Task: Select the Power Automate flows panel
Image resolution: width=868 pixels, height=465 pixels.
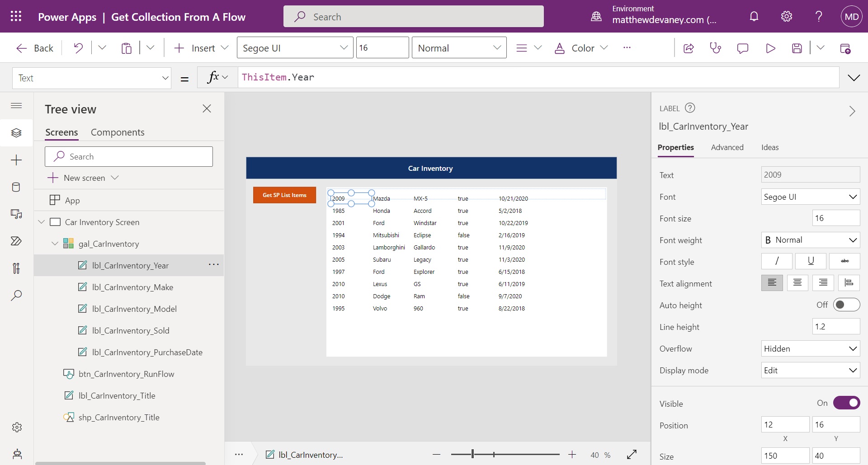Action: (x=16, y=241)
